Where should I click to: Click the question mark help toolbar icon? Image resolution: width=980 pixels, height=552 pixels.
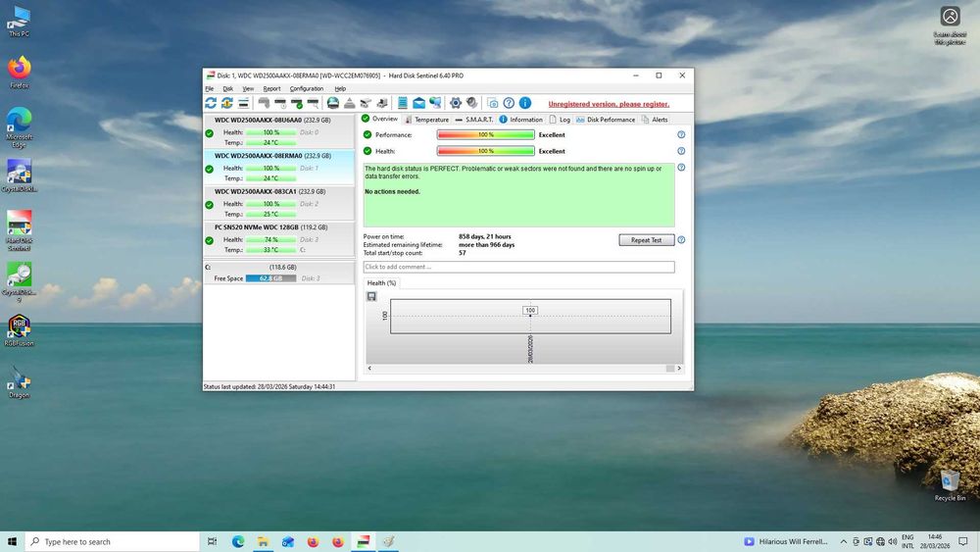[x=509, y=103]
